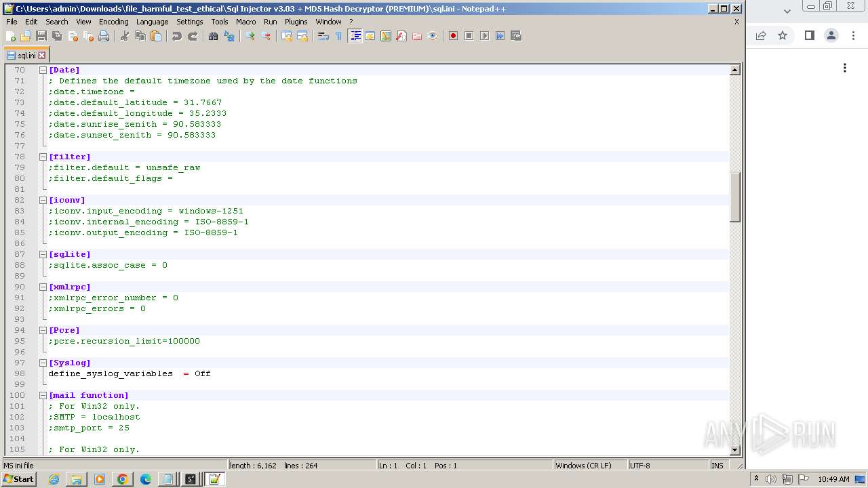Click scrollbar up arrow in editor
The width and height of the screenshot is (868, 488).
pos(735,70)
